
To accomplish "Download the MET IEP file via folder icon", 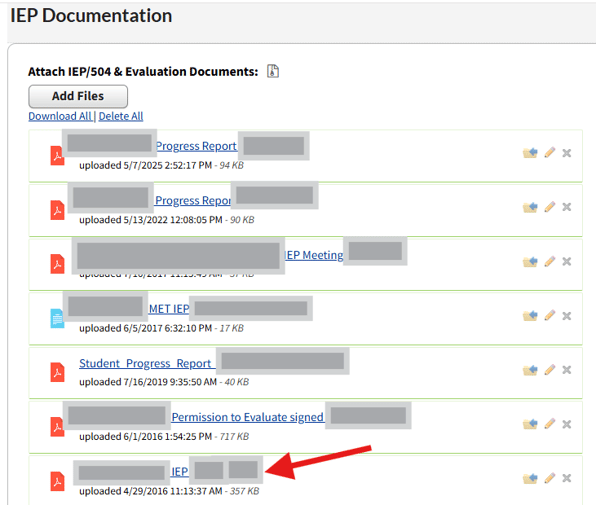I will click(x=530, y=316).
